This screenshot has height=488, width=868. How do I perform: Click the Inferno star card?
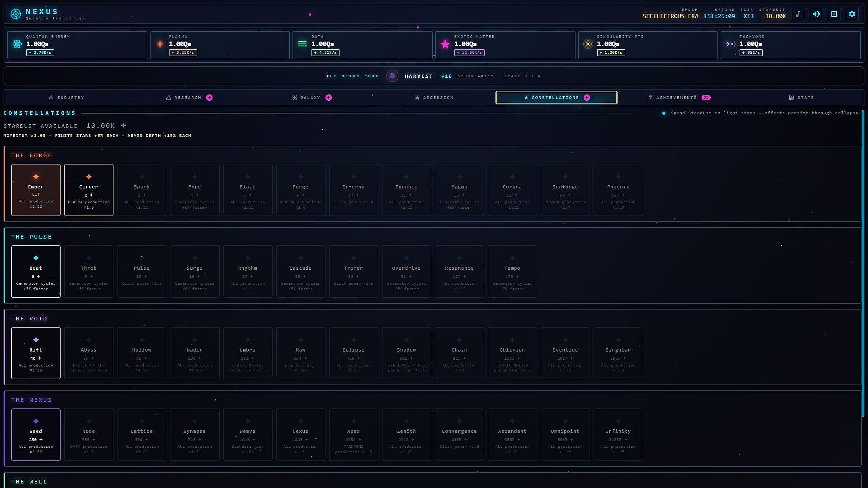tap(353, 190)
